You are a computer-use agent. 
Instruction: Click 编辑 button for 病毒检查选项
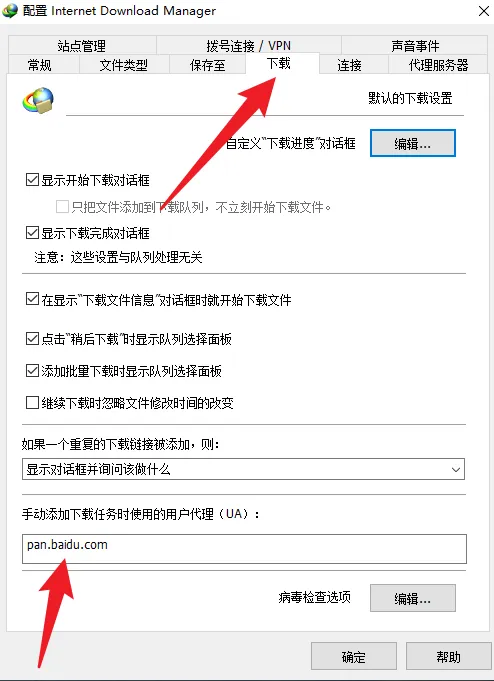click(x=412, y=598)
